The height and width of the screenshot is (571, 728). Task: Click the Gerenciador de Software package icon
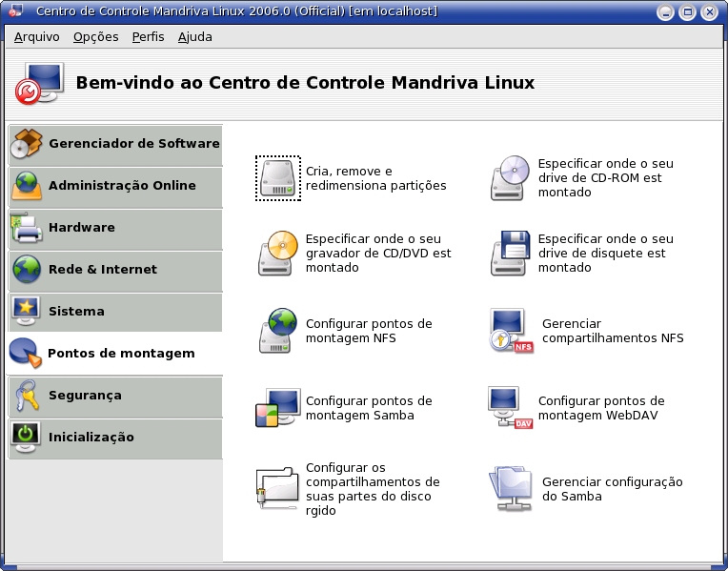(x=27, y=144)
